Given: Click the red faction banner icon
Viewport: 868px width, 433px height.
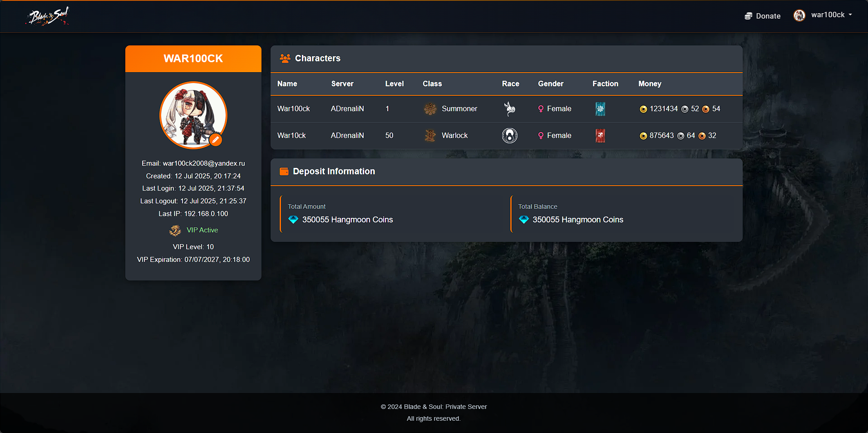Looking at the screenshot, I should [600, 136].
